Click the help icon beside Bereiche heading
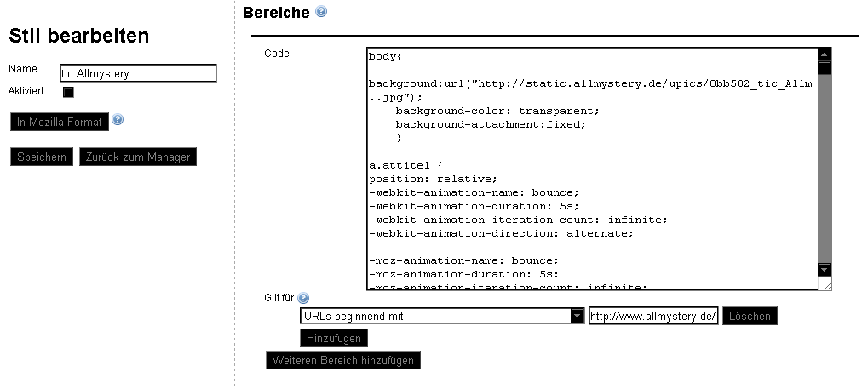868x389 pixels. [321, 11]
